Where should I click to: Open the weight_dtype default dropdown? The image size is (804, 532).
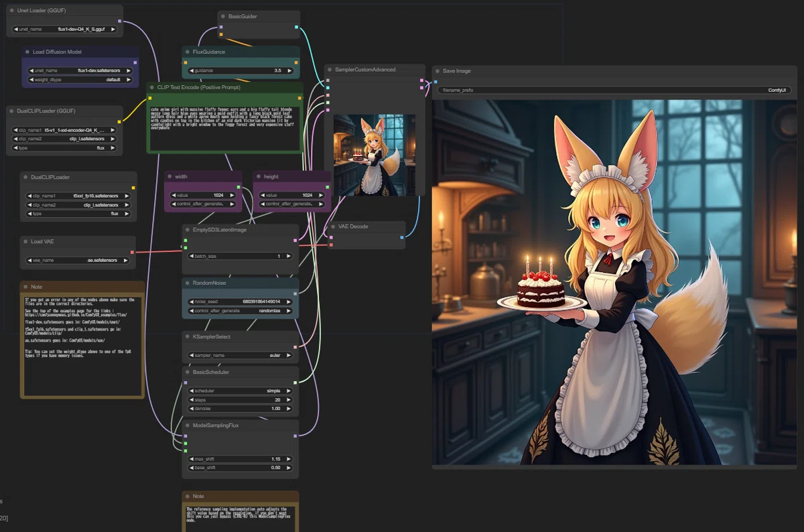click(79, 79)
